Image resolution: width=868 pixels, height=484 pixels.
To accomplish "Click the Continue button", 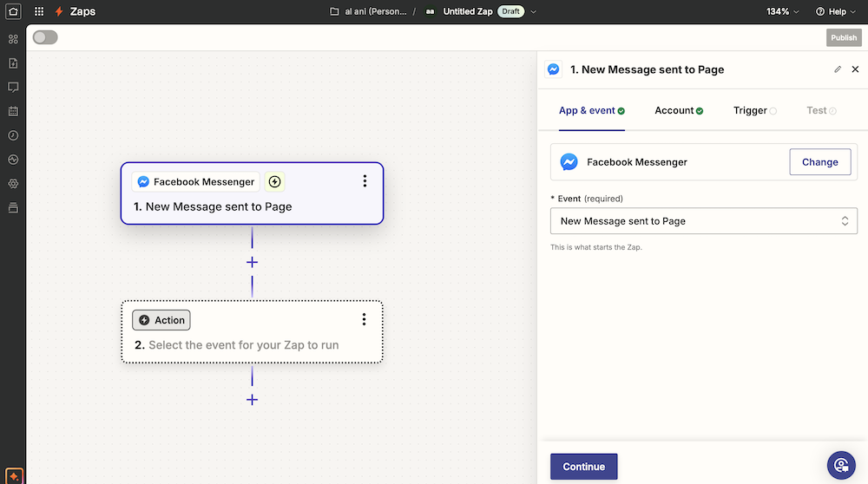I will tap(583, 467).
